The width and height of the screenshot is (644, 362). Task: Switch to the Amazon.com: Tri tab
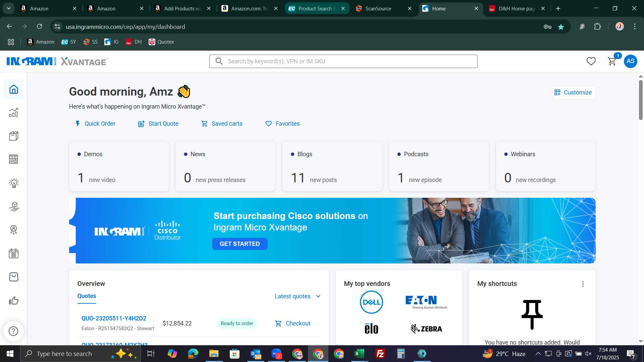pyautogui.click(x=250, y=8)
